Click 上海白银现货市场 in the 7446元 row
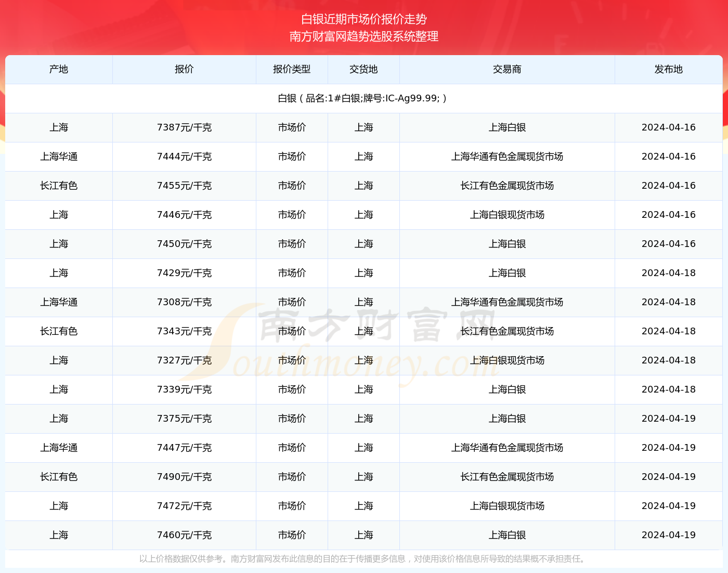The width and height of the screenshot is (728, 573). pyautogui.click(x=507, y=215)
